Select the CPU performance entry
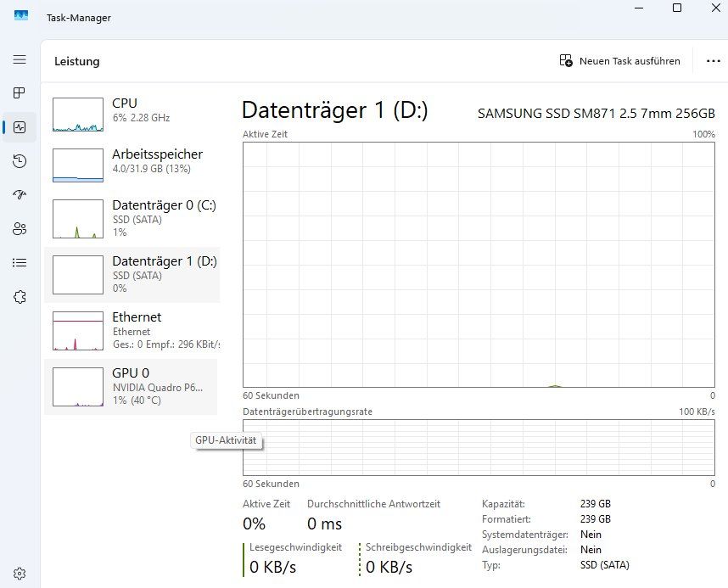Image resolution: width=728 pixels, height=588 pixels. pyautogui.click(x=132, y=115)
